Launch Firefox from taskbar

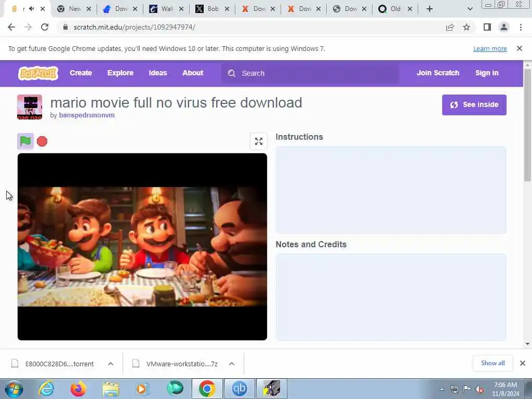tap(78, 389)
